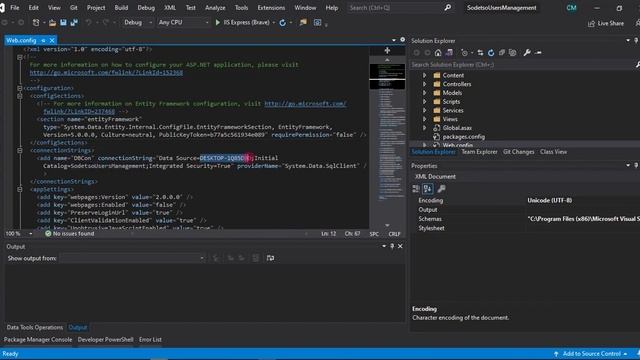Click Collapse All icon in Solution Explorer
The width and height of the screenshot is (640, 360).
(502, 53)
